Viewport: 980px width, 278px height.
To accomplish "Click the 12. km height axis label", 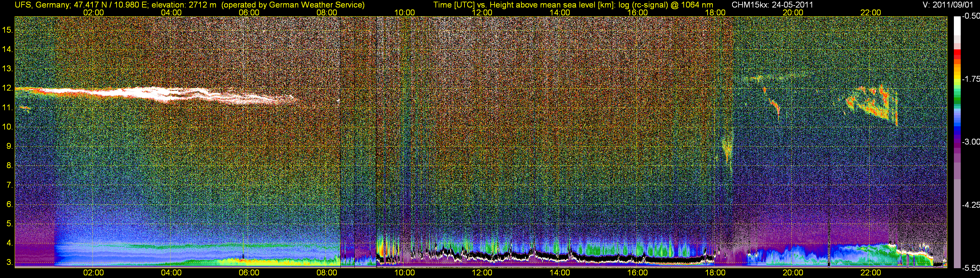I will tap(7, 88).
